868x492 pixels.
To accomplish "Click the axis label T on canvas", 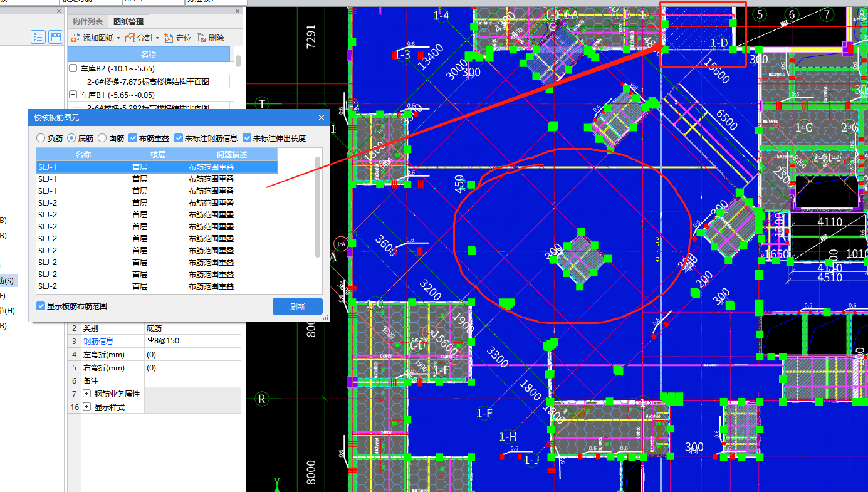I will (262, 103).
